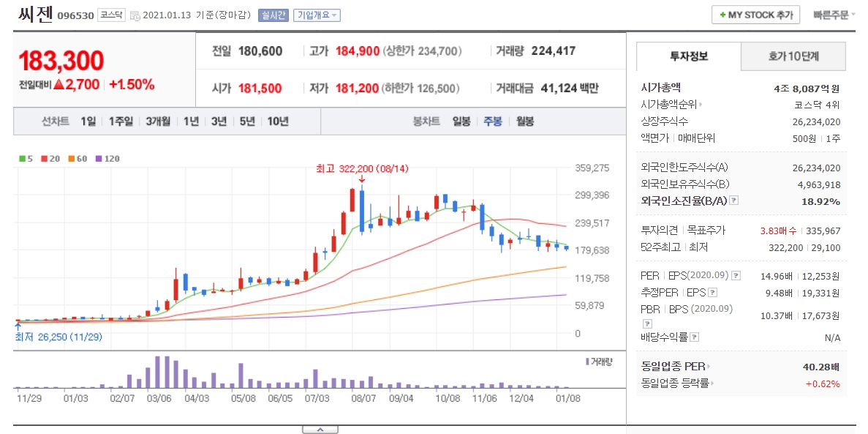This screenshot has height=434, width=868.
Task: Click the purple 120 moving average legend
Action: point(108,159)
